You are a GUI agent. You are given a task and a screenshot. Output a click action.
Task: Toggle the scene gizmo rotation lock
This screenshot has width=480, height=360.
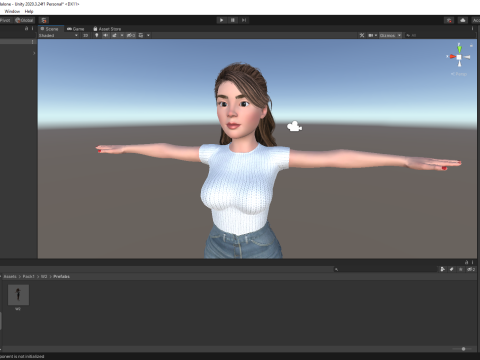[x=471, y=45]
